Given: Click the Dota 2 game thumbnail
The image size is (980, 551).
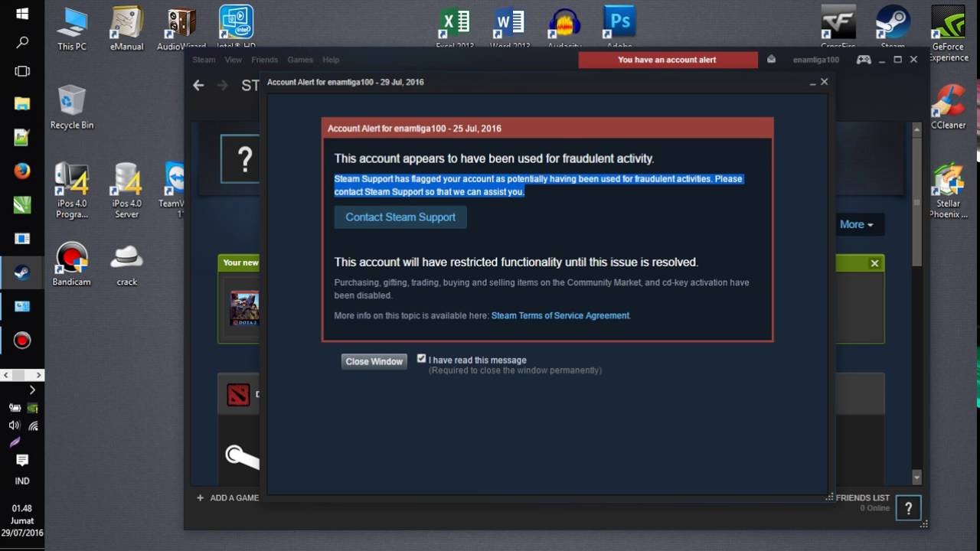Looking at the screenshot, I should 244,308.
